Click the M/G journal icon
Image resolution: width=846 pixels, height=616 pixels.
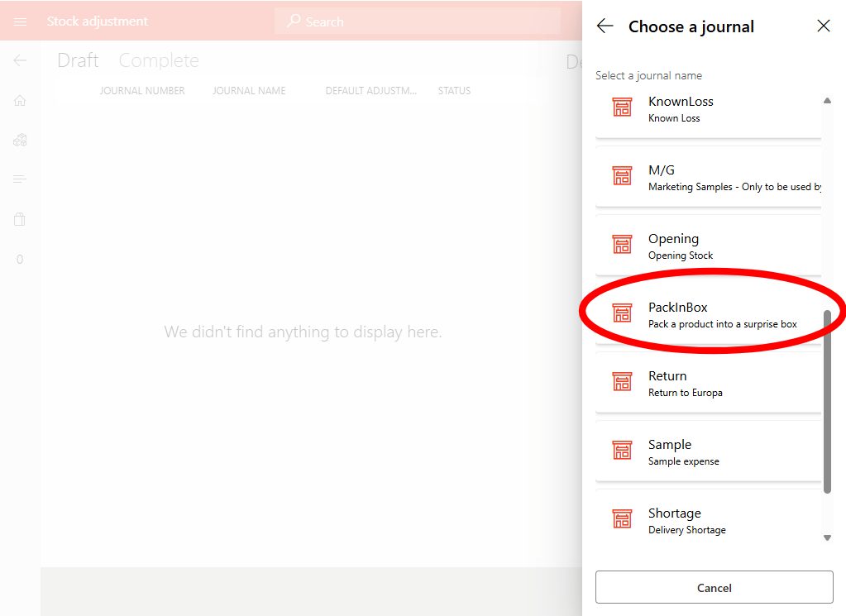tap(622, 177)
